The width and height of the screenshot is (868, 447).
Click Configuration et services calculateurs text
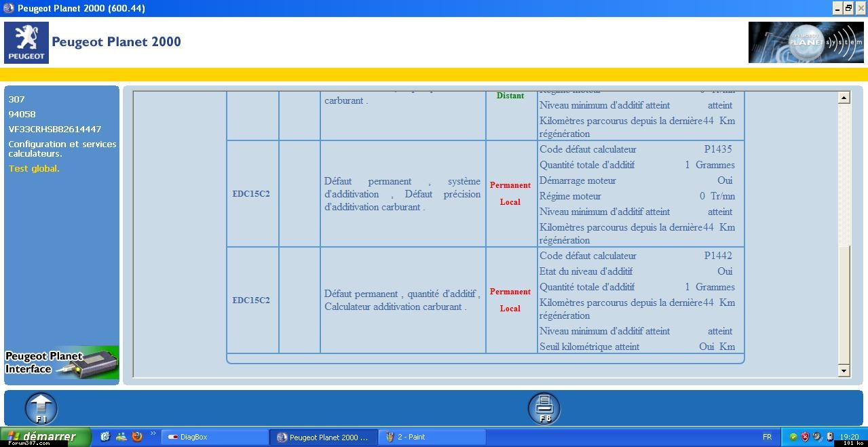62,149
